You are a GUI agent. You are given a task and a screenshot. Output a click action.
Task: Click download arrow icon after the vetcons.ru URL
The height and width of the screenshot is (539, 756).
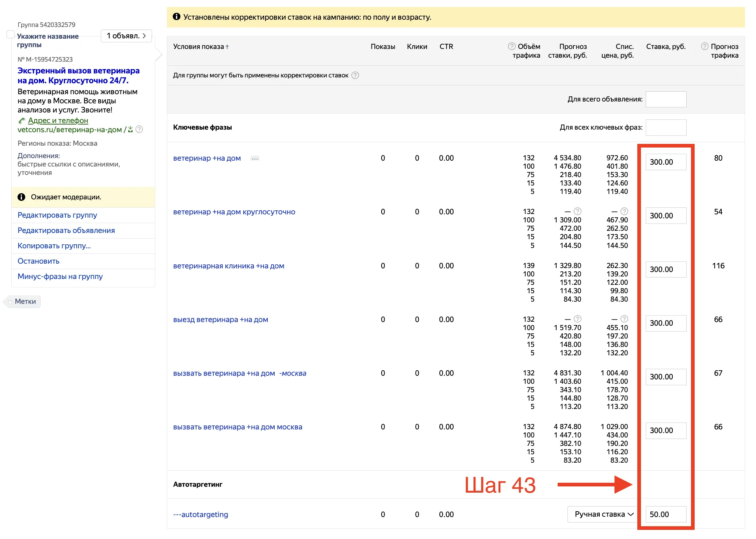[x=130, y=129]
